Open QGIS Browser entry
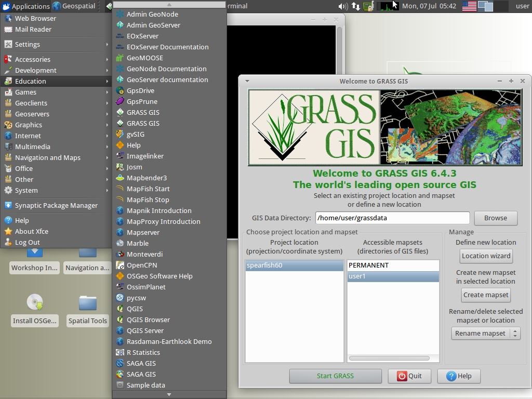The image size is (532, 399). [169, 320]
